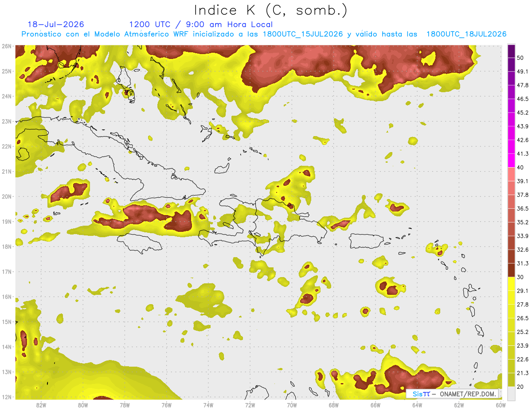Click the colorbar value '46.5'

click(523, 99)
